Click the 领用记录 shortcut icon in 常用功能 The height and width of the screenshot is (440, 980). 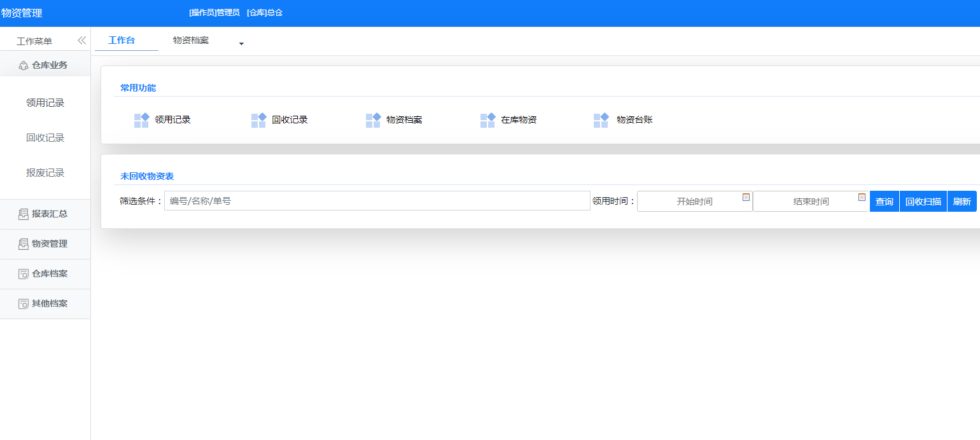click(141, 120)
